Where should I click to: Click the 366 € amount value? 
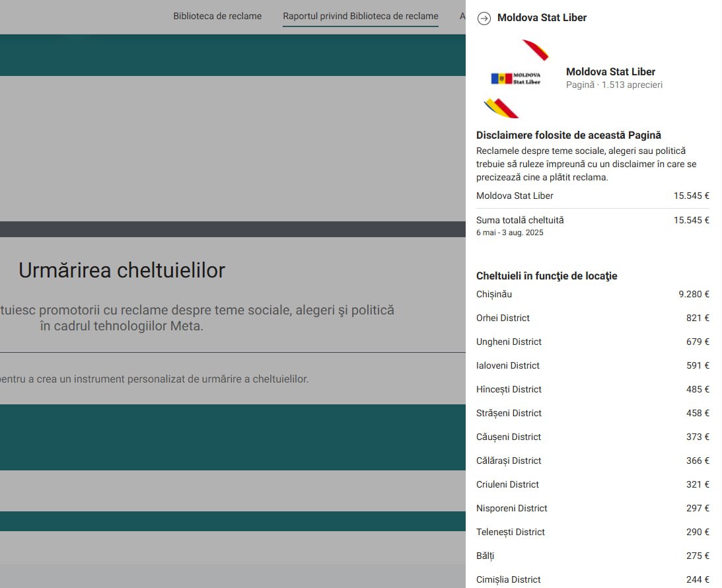(x=698, y=461)
